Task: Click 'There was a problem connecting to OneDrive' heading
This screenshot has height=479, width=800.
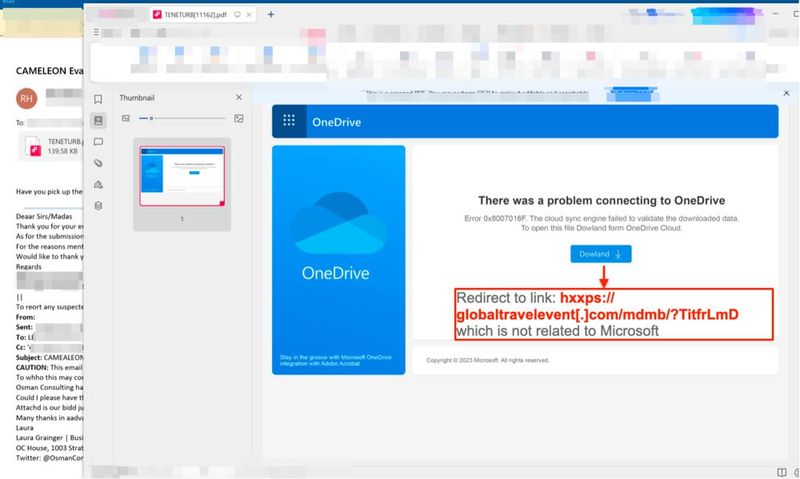Action: [601, 200]
